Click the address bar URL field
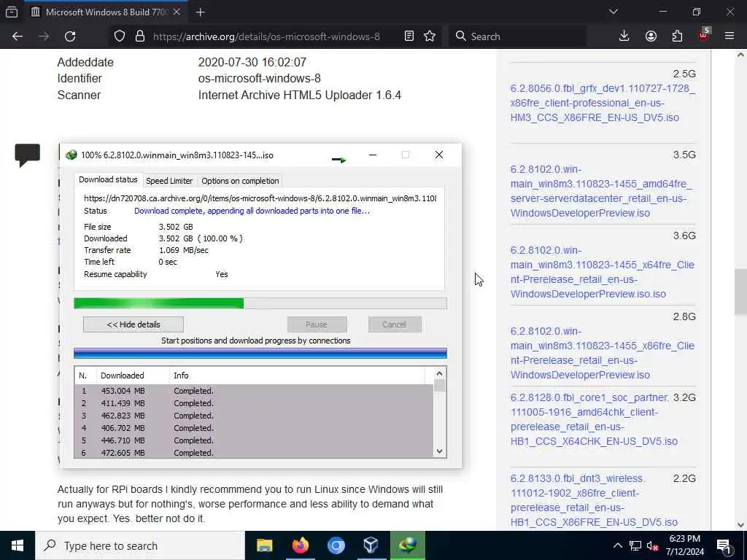This screenshot has height=560, width=747. tap(267, 36)
